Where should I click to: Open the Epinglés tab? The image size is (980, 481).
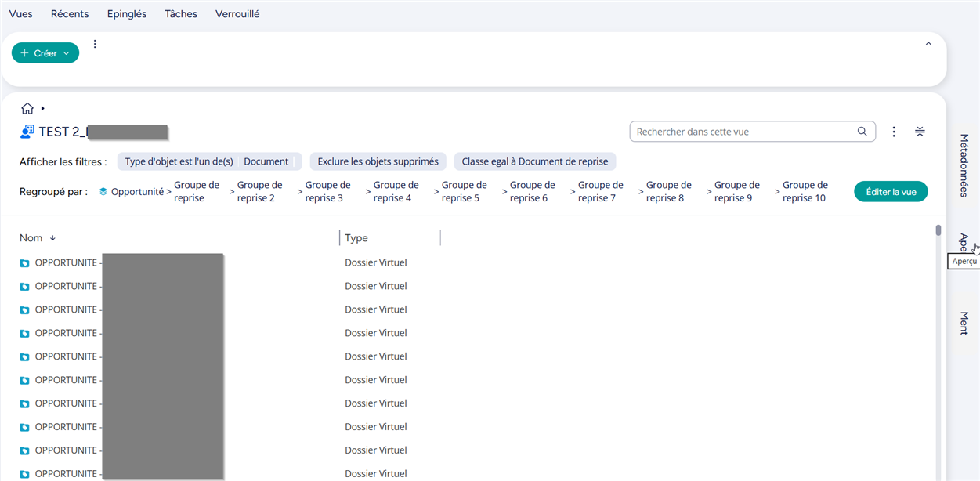(x=127, y=14)
